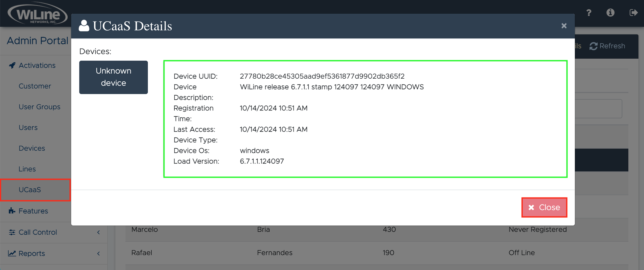Select the Unknown device button
This screenshot has width=644, height=270.
113,77
